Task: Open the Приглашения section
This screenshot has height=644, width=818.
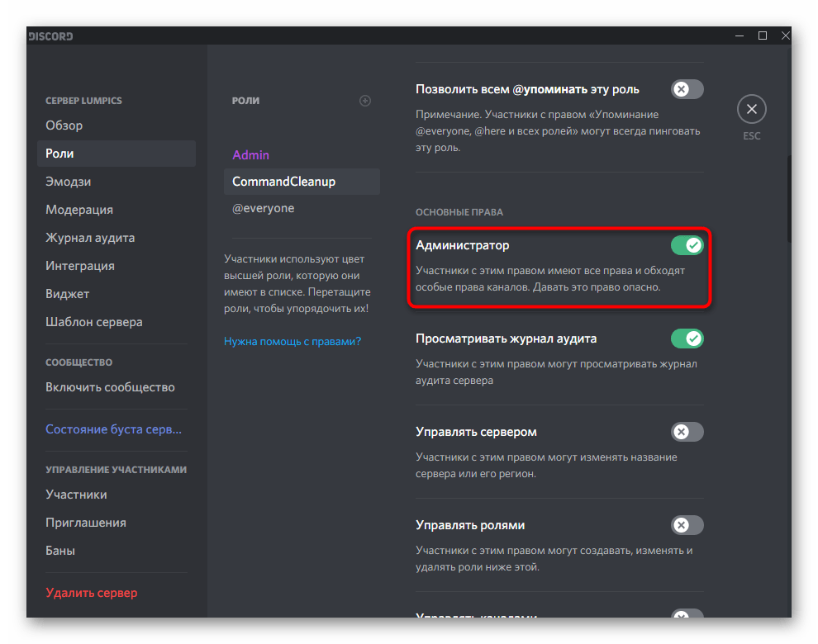Action: point(117,523)
